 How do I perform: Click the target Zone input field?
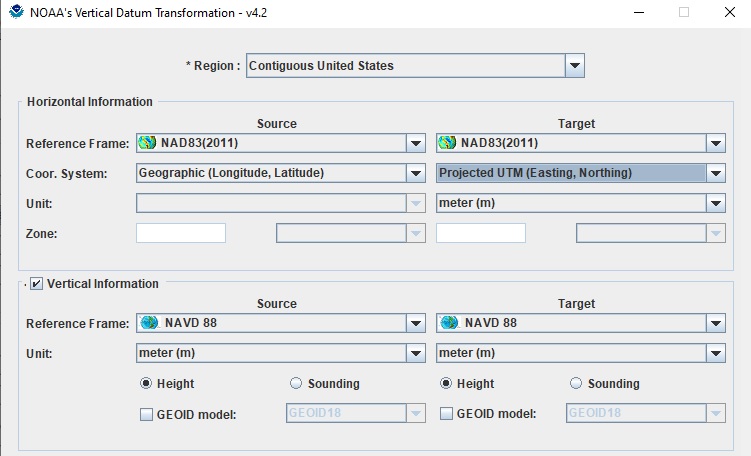tap(480, 233)
